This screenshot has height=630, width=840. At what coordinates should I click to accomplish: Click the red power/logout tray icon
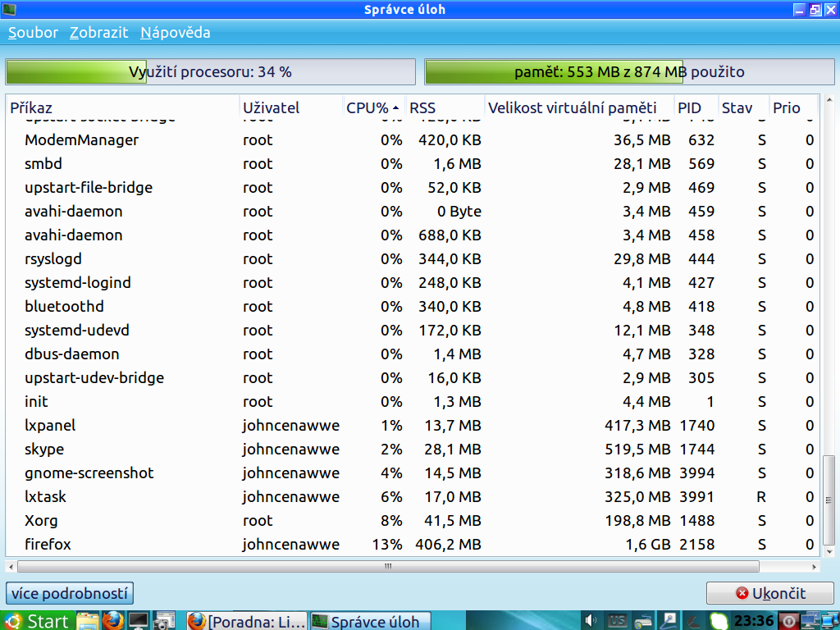pos(788,621)
